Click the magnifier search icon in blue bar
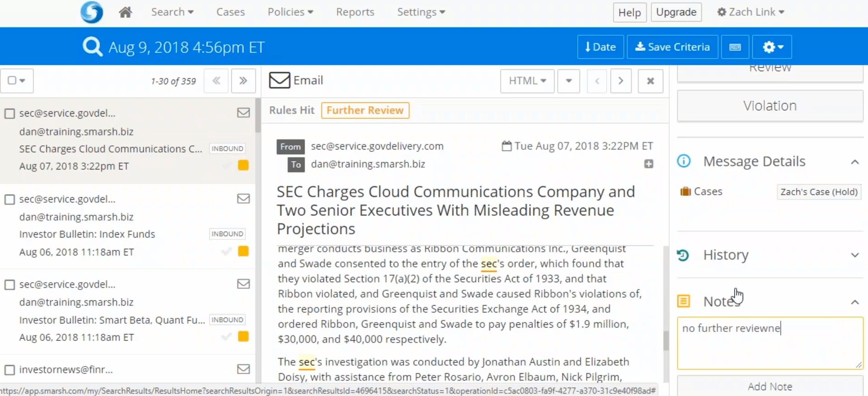 pos(92,47)
